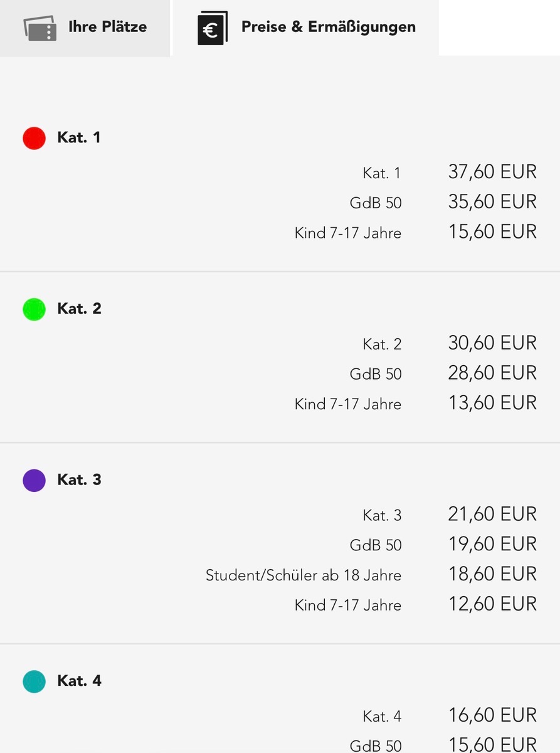Click the euro price list icon
This screenshot has height=753, width=560.
212,28
